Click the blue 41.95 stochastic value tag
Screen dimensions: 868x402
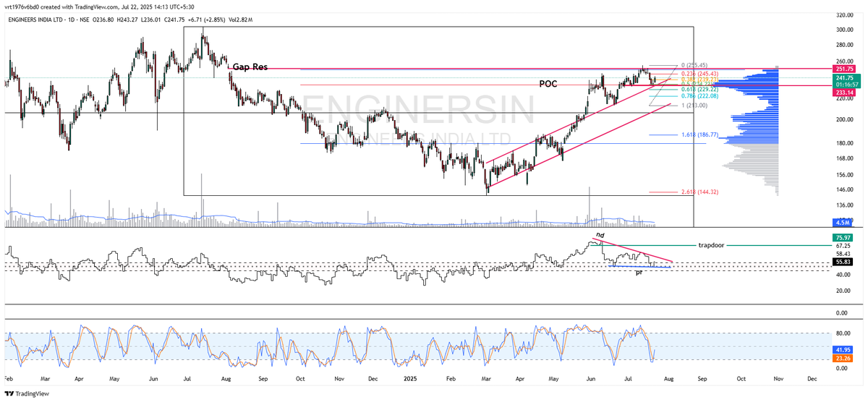(x=844, y=350)
